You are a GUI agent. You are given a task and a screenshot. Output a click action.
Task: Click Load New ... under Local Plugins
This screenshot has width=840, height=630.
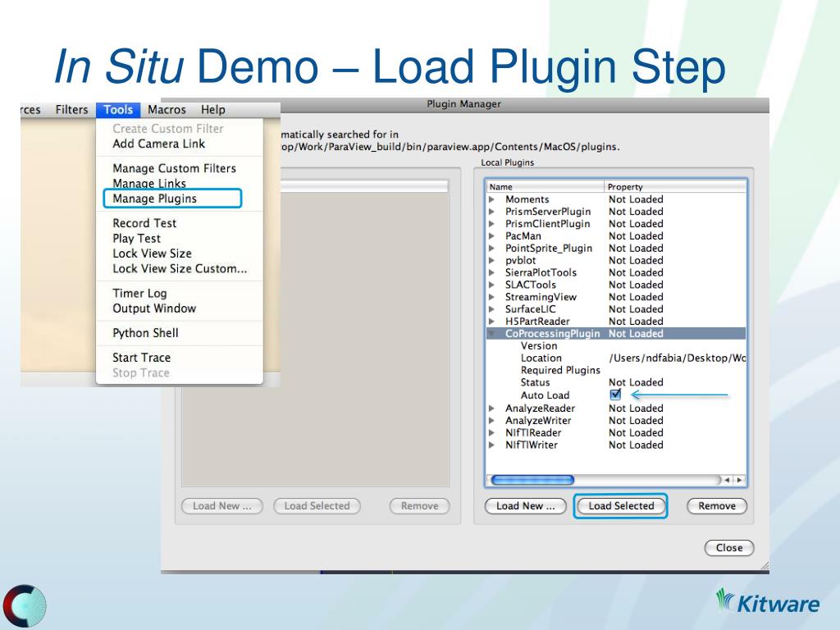(x=526, y=505)
